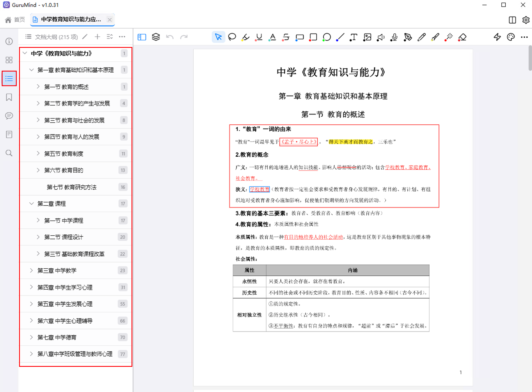532x392 pixels.
Task: Toggle split view layout
Action: 512,20
